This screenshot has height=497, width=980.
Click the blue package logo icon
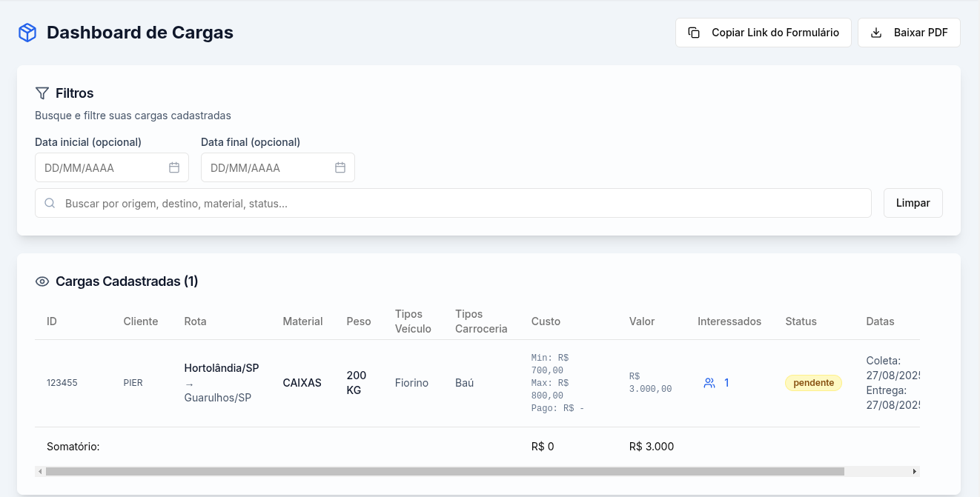[27, 33]
